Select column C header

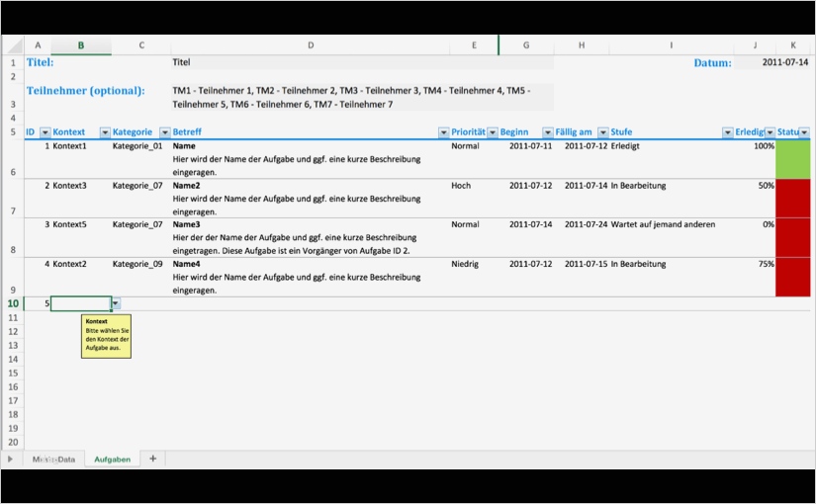[x=141, y=45]
